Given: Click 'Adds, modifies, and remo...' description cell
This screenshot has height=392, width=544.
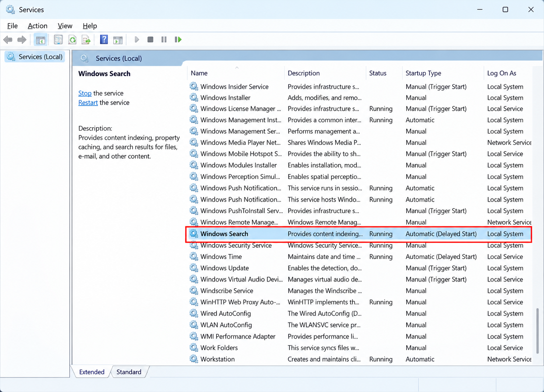Looking at the screenshot, I should (324, 98).
